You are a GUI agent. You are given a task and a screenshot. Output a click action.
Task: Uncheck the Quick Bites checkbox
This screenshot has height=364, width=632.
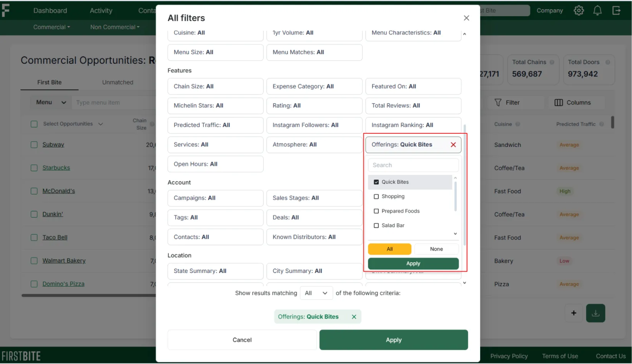click(376, 182)
